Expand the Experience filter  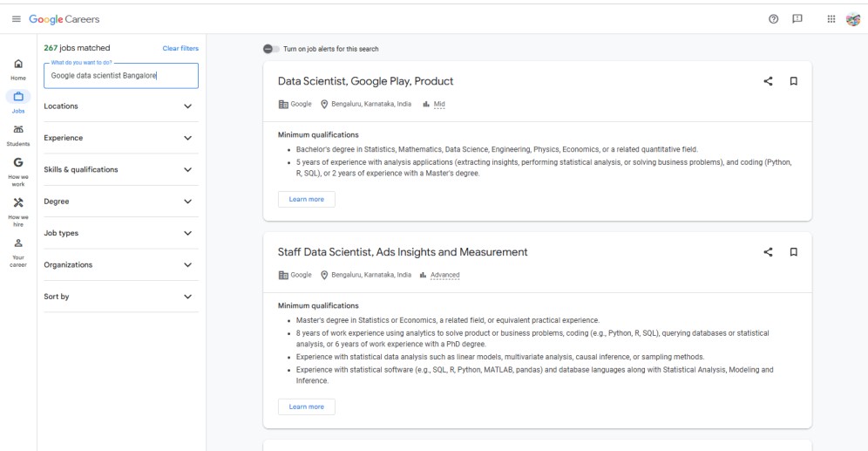[x=120, y=138]
